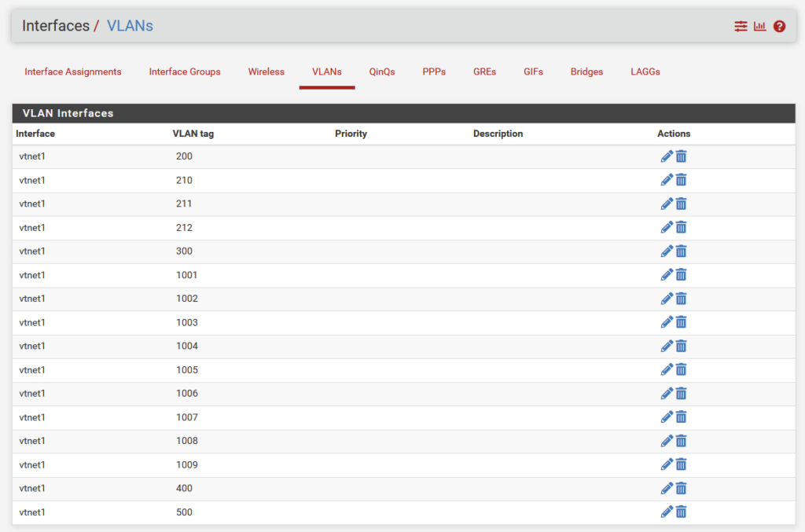Switch to the LAGGs tab
The width and height of the screenshot is (805, 532).
[645, 72]
